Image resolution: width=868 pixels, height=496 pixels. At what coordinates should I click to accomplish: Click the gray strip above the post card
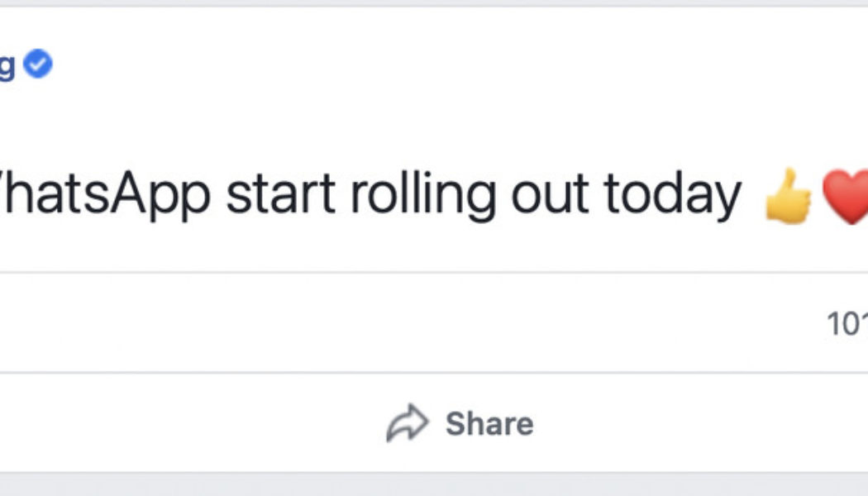434,3
